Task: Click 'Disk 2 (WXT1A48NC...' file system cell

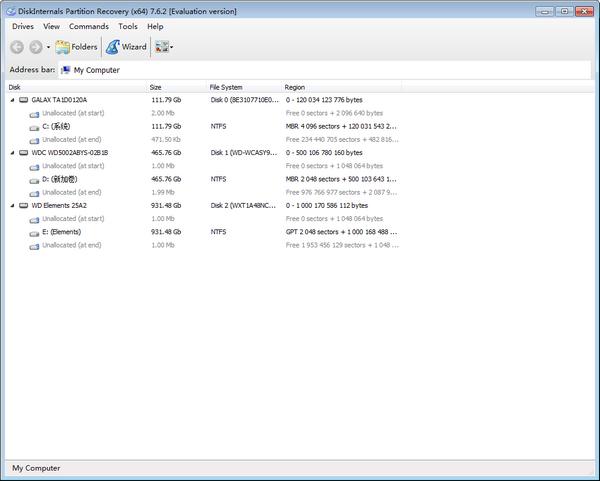Action: (x=243, y=205)
